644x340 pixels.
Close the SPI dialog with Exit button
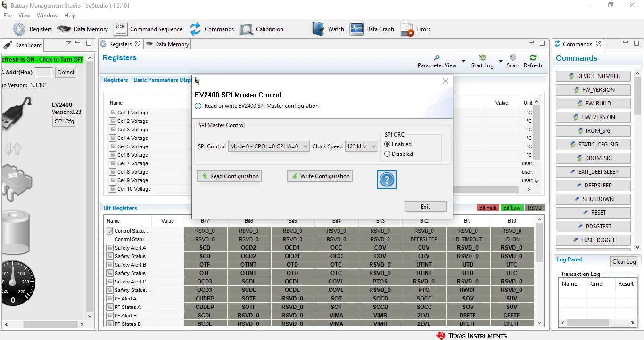coord(425,207)
